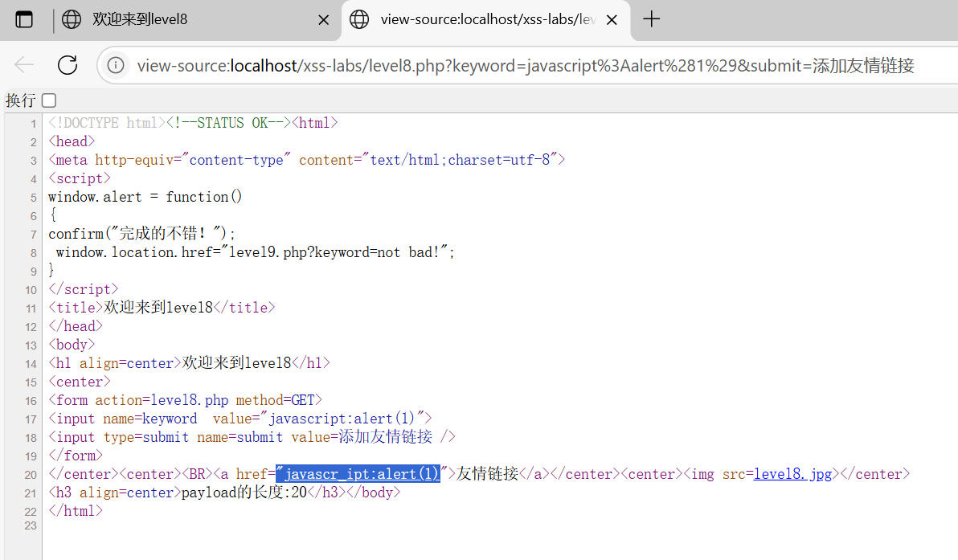958x560 pixels.
Task: Click the 'input name=keyword' source line
Action: click(x=240, y=419)
